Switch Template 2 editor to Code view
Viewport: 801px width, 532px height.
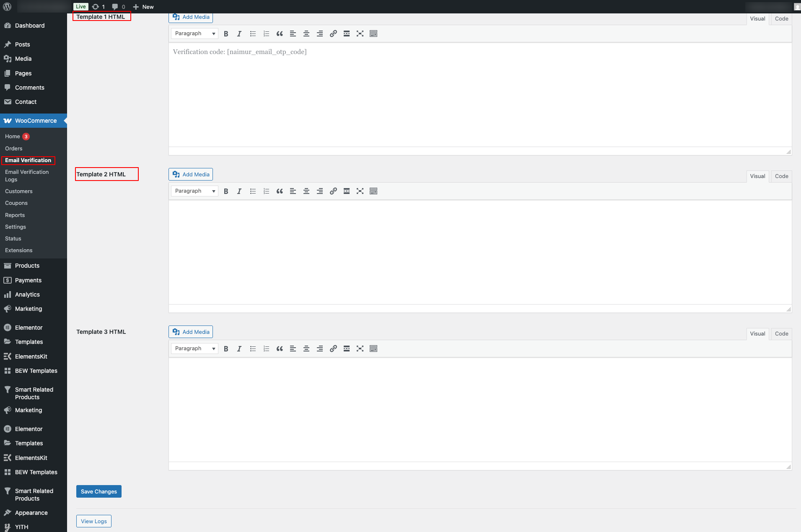pos(780,176)
